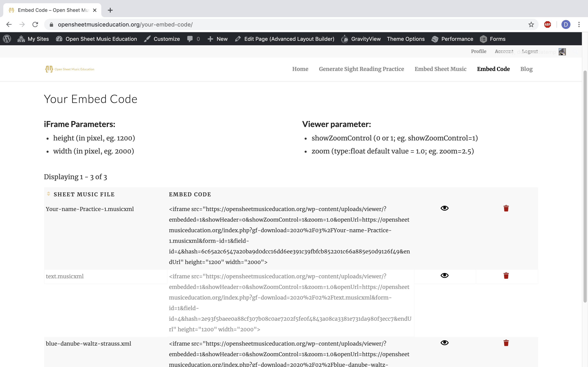The image size is (588, 367).
Task: View text.musicxml using the eye icon
Action: (444, 275)
